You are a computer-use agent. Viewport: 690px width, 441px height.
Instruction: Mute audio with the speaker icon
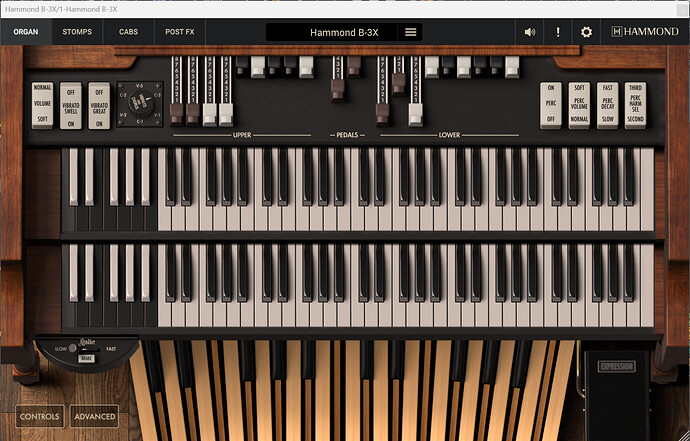pos(530,32)
